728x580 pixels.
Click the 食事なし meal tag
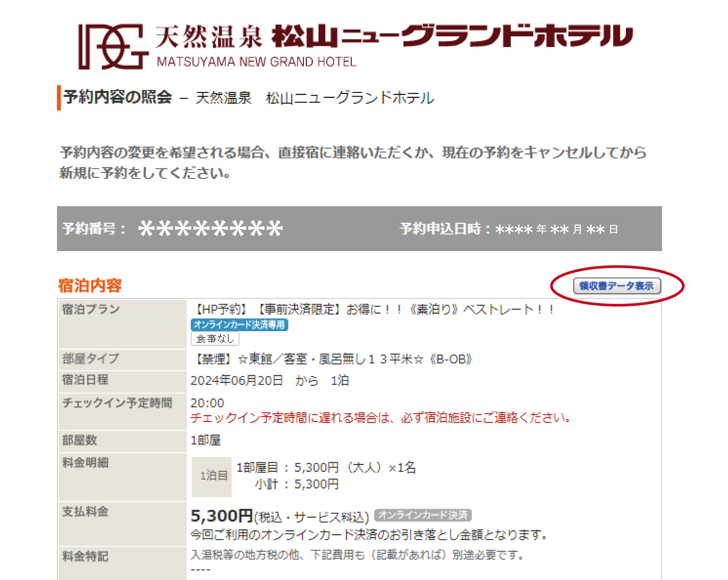pyautogui.click(x=215, y=339)
